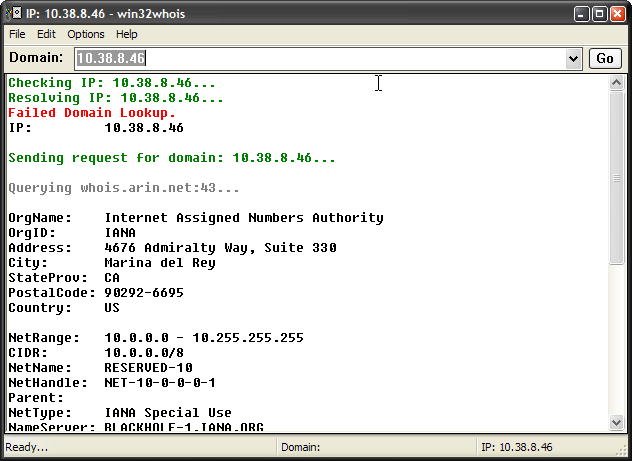Click the 'Ready...' status bar text
The image size is (632, 461).
tap(27, 447)
